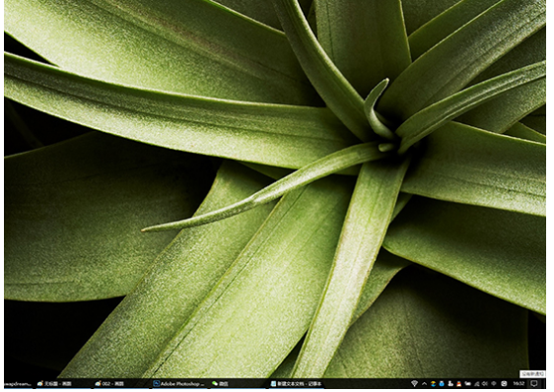Open the volume speaker tray icon

484,383
